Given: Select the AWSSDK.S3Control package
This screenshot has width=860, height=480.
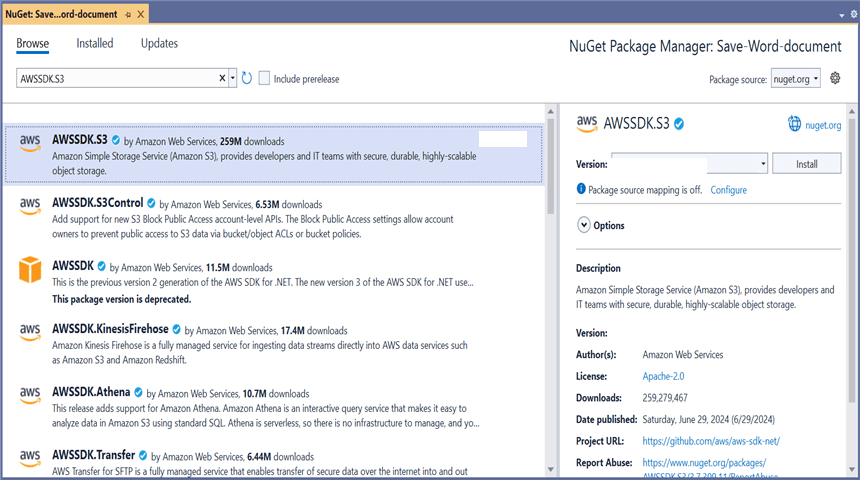Looking at the screenshot, I should [273, 218].
